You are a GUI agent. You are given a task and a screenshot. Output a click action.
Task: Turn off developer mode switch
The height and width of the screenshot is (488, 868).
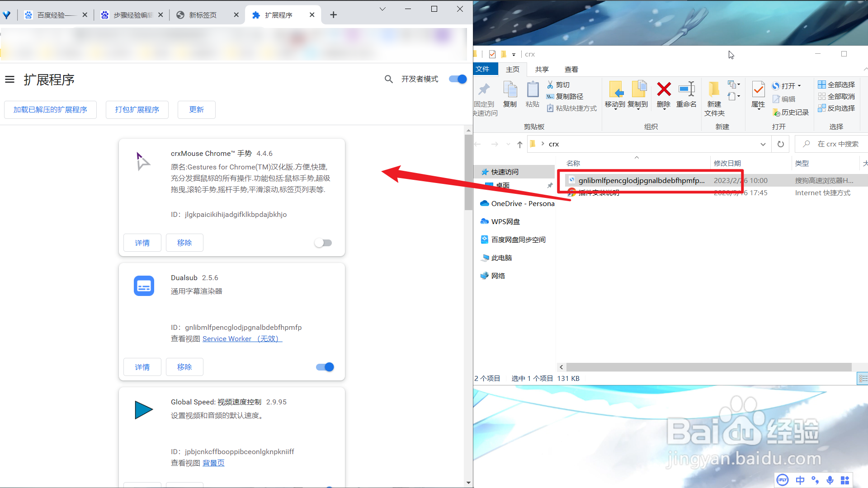click(x=458, y=79)
